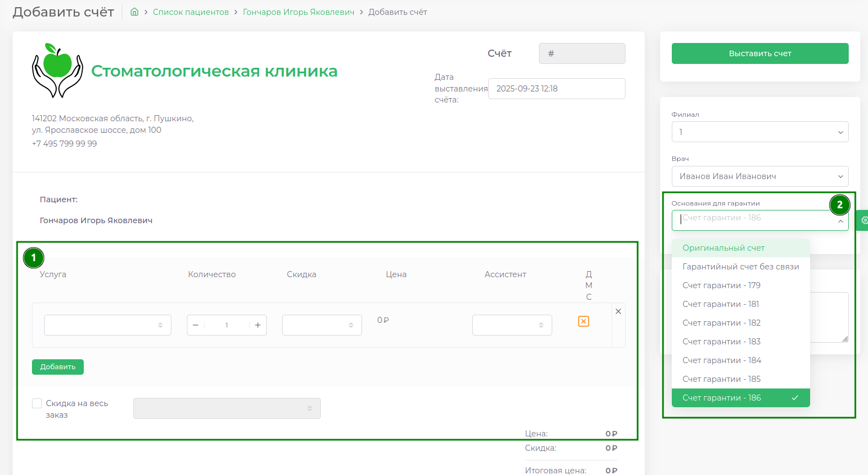868x475 pixels.
Task: Increase quantity with plus button
Action: 258,325
